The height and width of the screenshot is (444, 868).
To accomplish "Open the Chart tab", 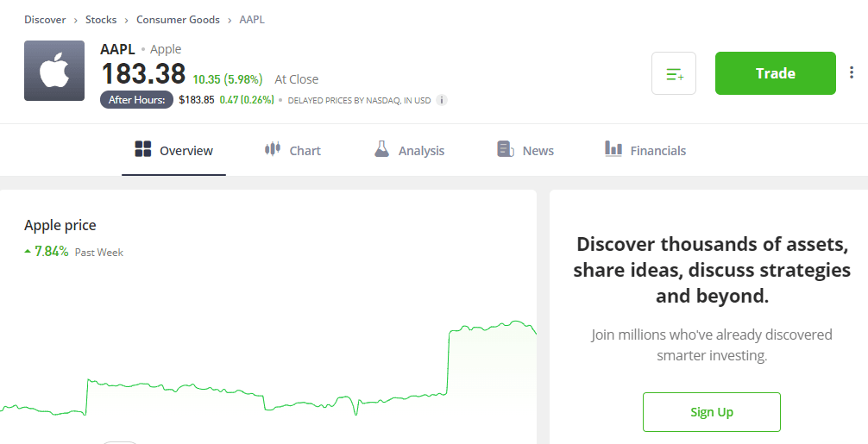I will pyautogui.click(x=292, y=150).
